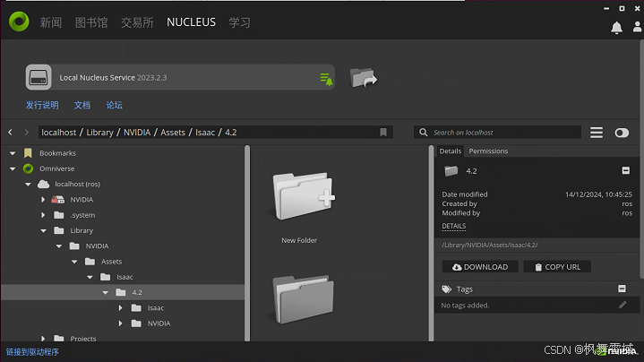Switch to the Permissions tab
Image resolution: width=644 pixels, height=362 pixels.
488,151
